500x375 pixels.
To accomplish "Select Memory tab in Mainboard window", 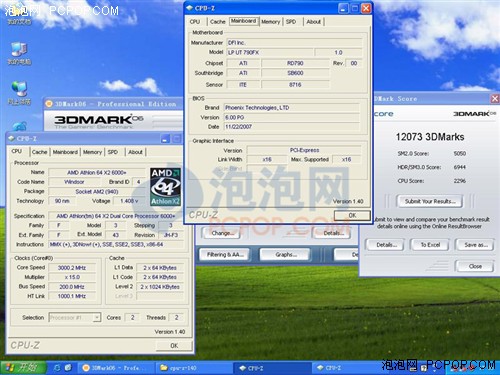I will [x=270, y=22].
